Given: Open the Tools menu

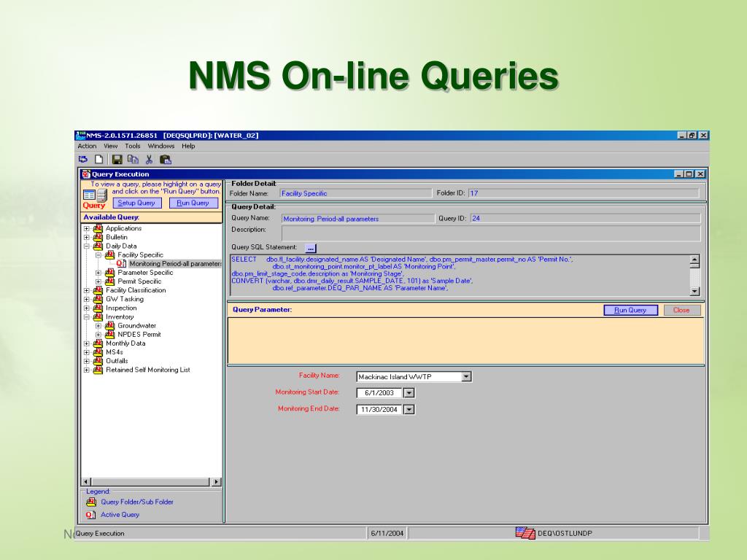Looking at the screenshot, I should pos(132,146).
